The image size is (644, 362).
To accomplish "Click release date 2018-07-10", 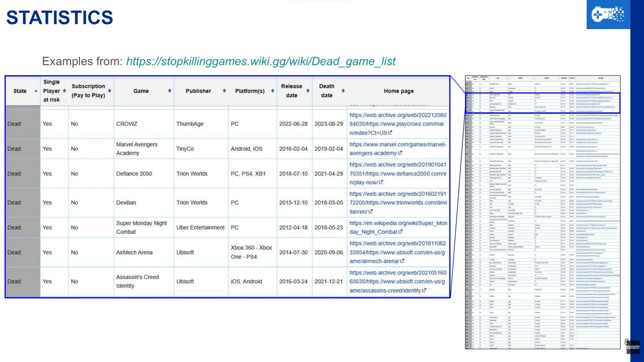I will 293,174.
